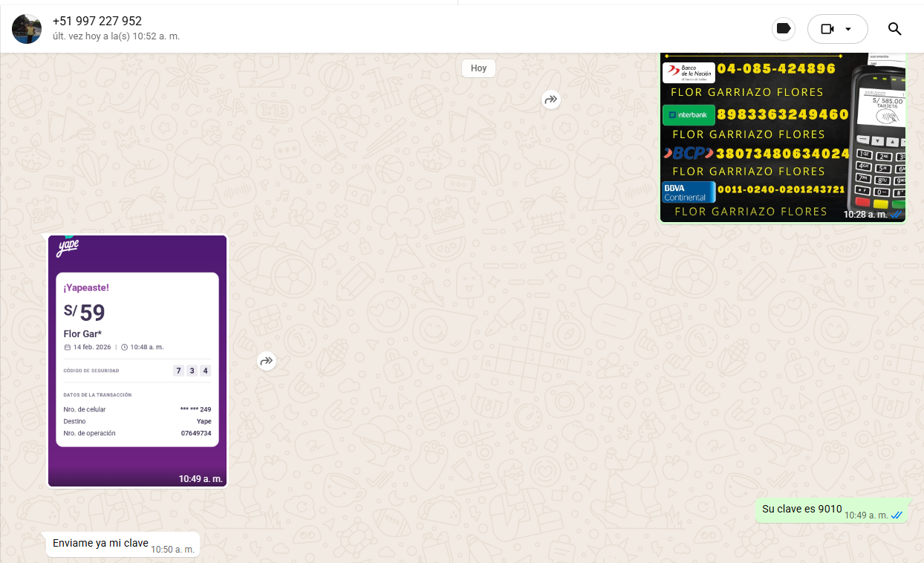Open the bank accounts image
The width and height of the screenshot is (924, 563).
click(x=783, y=137)
